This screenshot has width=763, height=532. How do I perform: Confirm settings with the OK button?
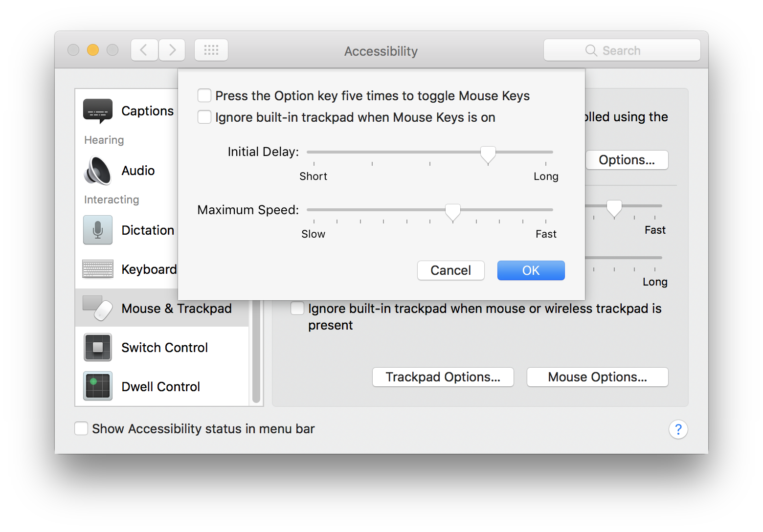coord(531,270)
